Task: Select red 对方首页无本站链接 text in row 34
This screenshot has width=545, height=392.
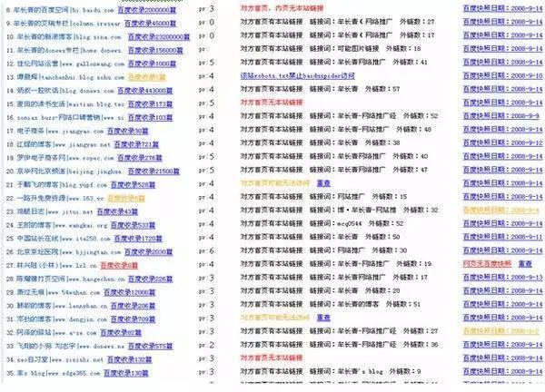Action: (272, 358)
